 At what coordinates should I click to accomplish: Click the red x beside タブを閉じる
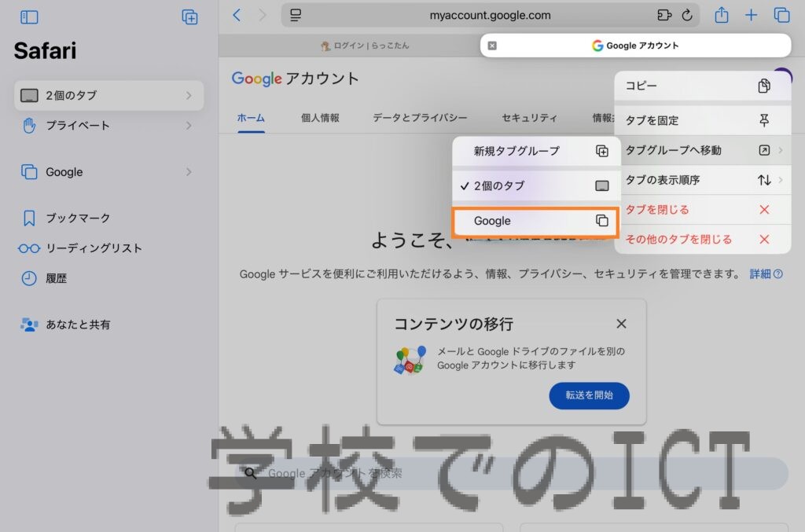click(x=764, y=209)
